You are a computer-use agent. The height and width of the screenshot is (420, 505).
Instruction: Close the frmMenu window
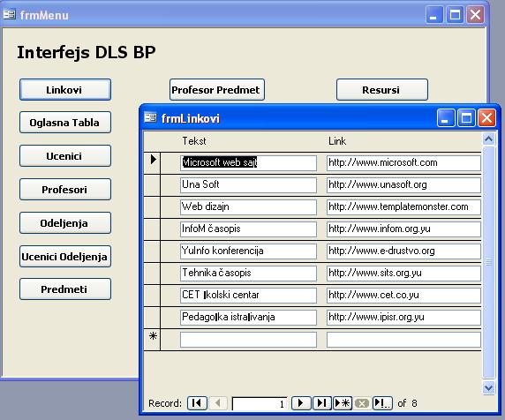[475, 14]
